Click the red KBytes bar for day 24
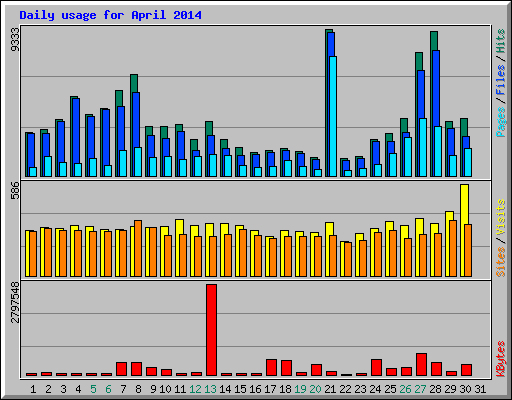512x400 pixels. click(376, 367)
